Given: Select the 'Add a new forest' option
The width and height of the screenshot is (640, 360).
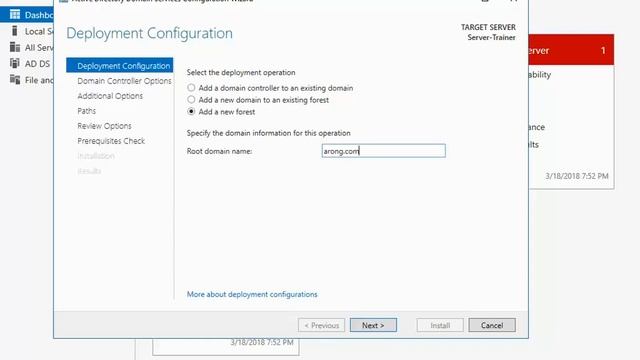Looking at the screenshot, I should point(191,111).
